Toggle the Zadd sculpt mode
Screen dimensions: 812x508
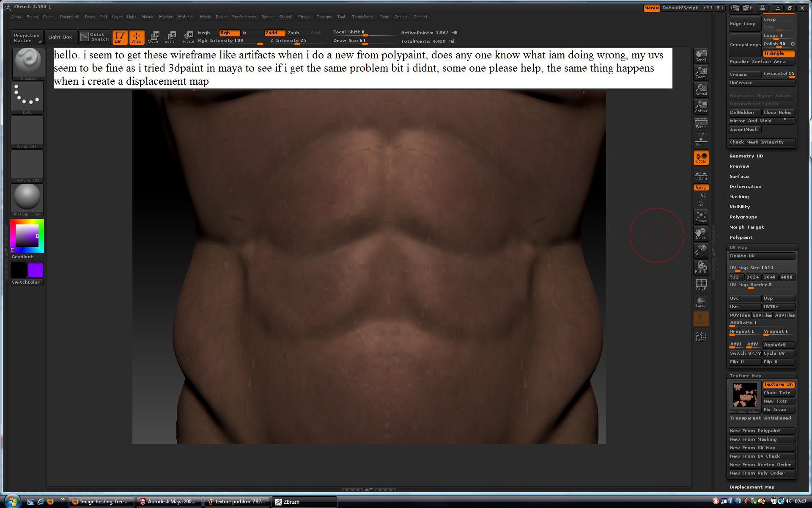pos(274,33)
